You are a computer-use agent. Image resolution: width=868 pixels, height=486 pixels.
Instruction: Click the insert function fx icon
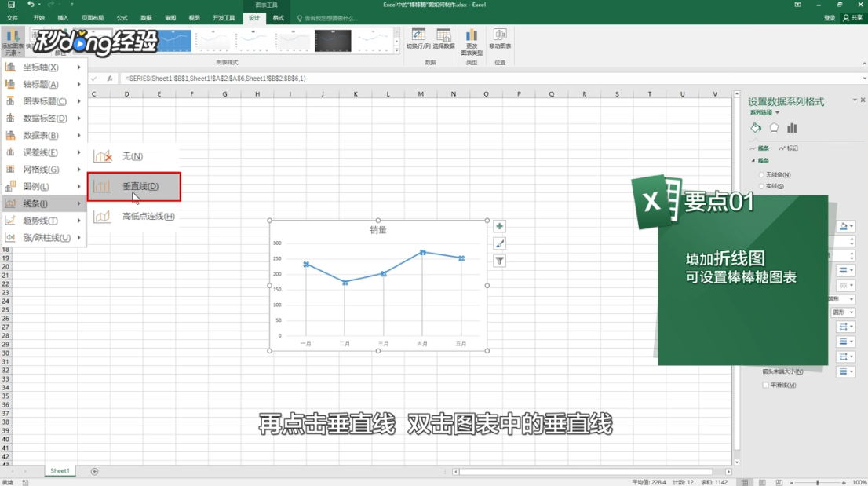point(110,79)
